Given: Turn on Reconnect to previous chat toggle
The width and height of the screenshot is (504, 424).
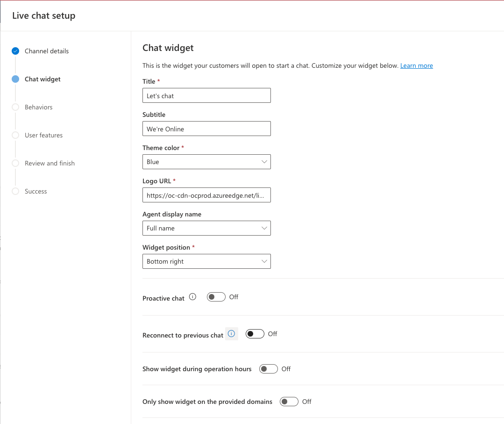Looking at the screenshot, I should [x=255, y=334].
